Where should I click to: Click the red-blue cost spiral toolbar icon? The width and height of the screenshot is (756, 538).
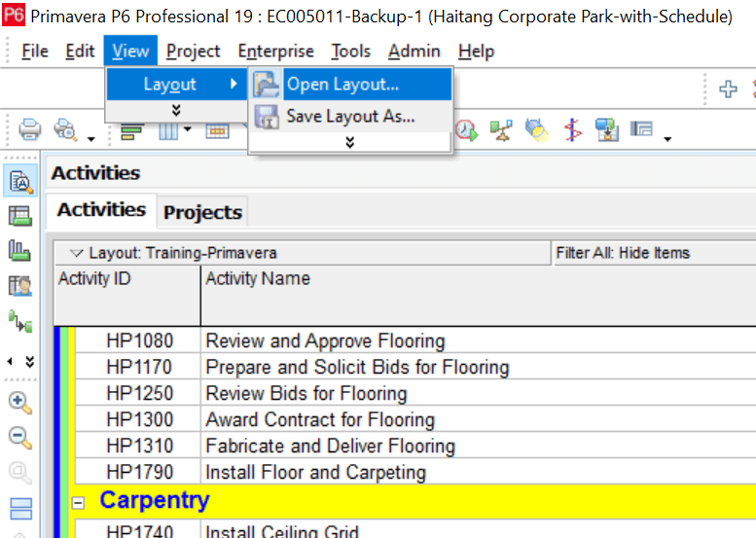click(x=572, y=129)
